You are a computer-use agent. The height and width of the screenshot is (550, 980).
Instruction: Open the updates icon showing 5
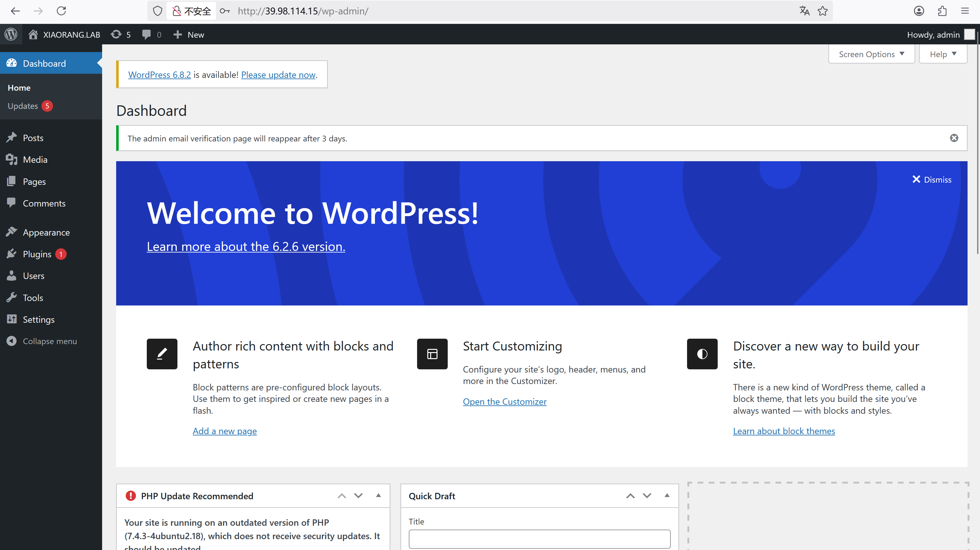coord(121,34)
